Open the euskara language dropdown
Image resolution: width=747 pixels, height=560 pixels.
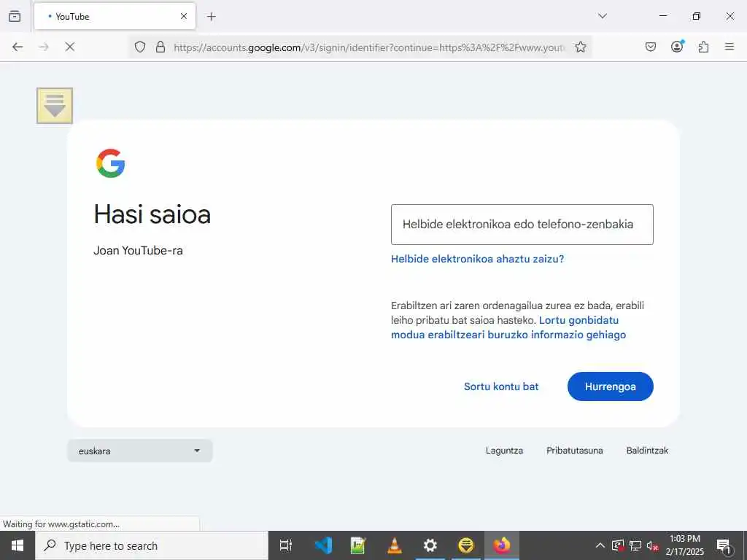(x=140, y=451)
